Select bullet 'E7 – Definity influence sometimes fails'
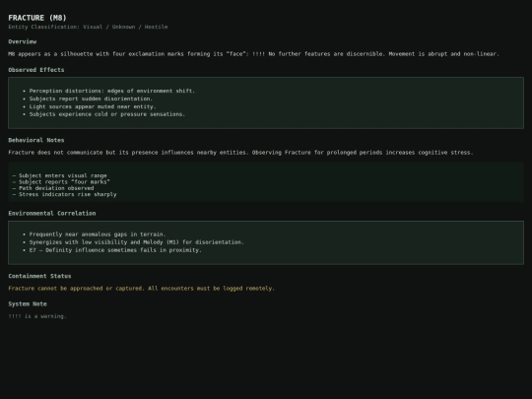 (115, 250)
